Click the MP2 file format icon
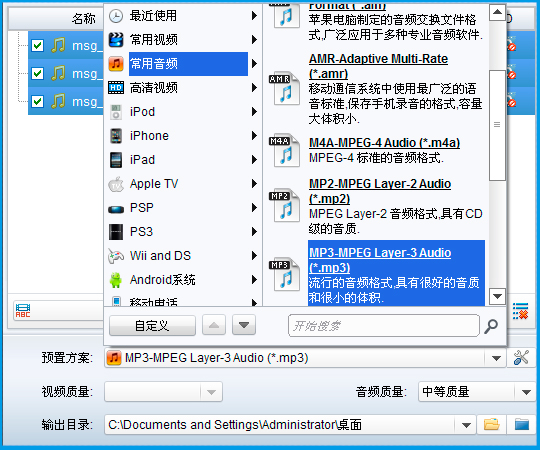Screen dimensions: 540x450 pos(284,206)
